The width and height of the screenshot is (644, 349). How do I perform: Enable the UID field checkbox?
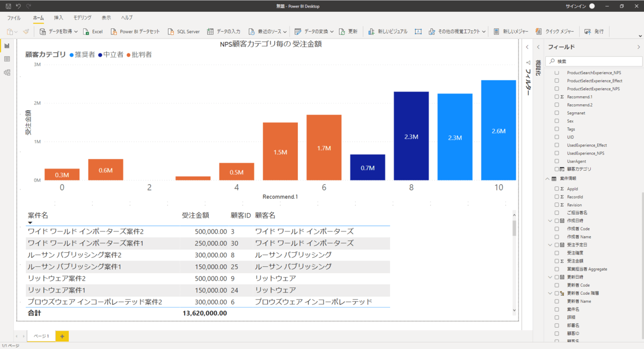pos(557,137)
